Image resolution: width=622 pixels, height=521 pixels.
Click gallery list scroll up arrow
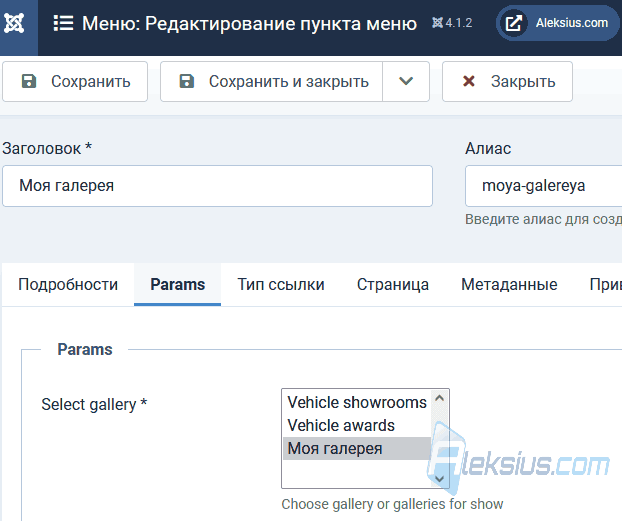(x=440, y=398)
